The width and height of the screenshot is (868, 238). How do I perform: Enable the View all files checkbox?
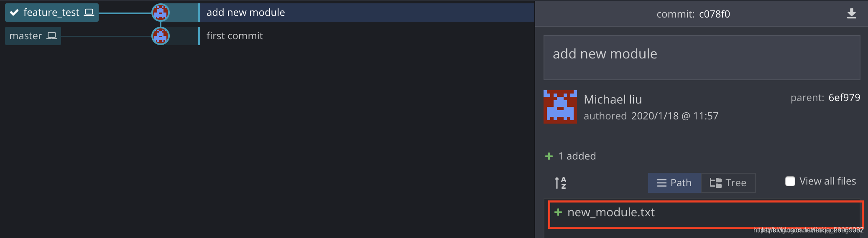[790, 181]
